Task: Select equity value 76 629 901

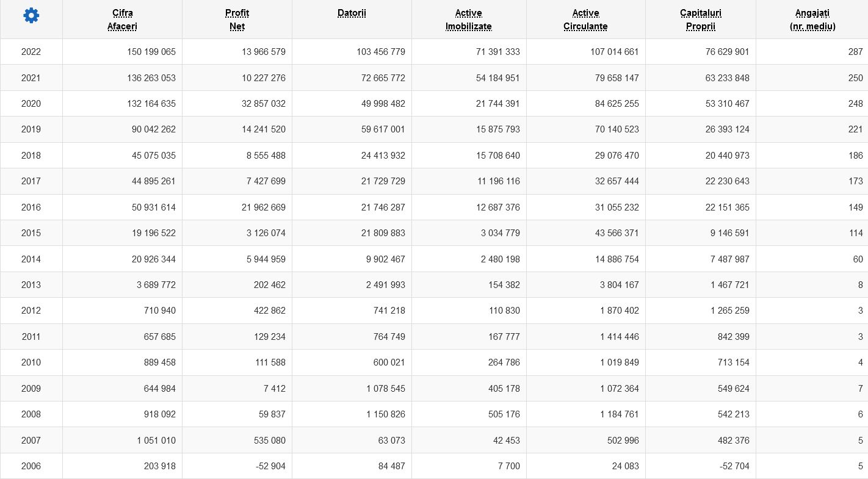Action: pyautogui.click(x=728, y=52)
